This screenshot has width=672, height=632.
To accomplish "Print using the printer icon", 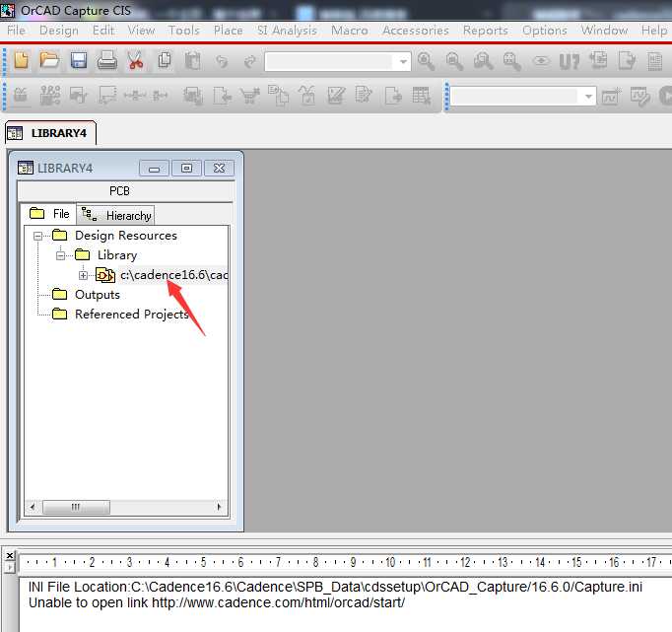I will click(106, 60).
